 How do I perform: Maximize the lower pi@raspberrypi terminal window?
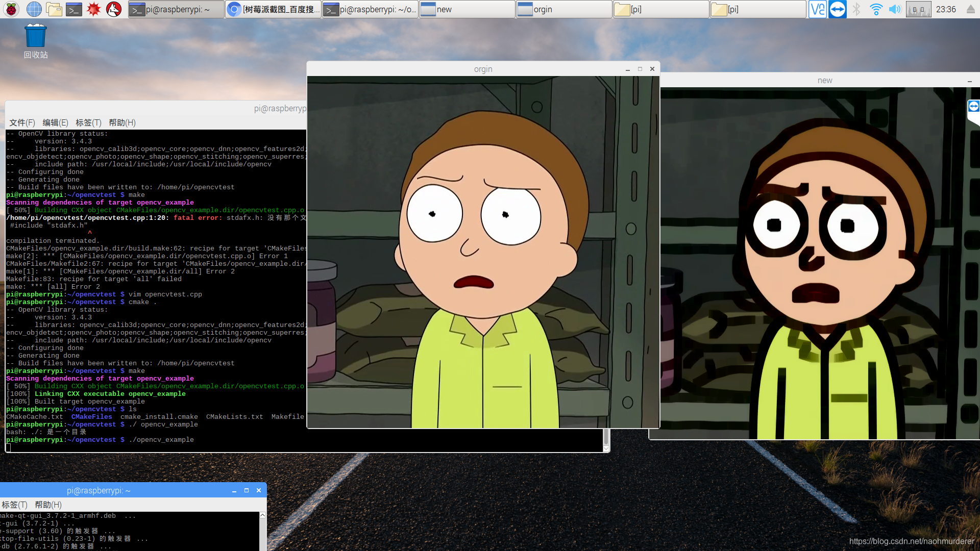pos(247,490)
